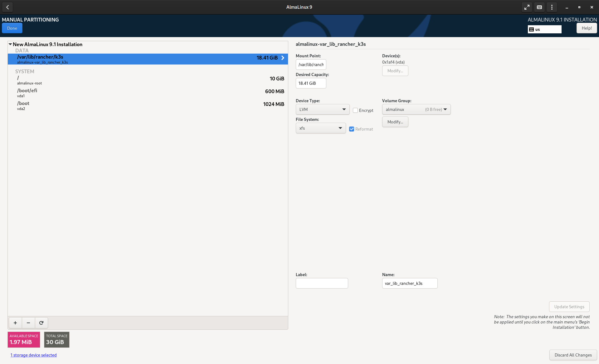The image size is (599, 364).
Task: Remove selected mount point with minus
Action: tap(28, 323)
